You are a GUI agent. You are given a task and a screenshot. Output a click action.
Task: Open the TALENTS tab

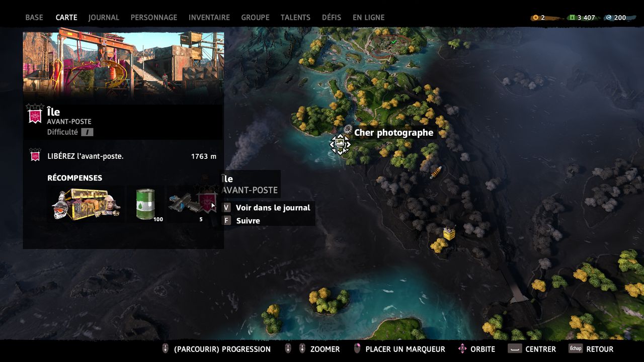295,17
